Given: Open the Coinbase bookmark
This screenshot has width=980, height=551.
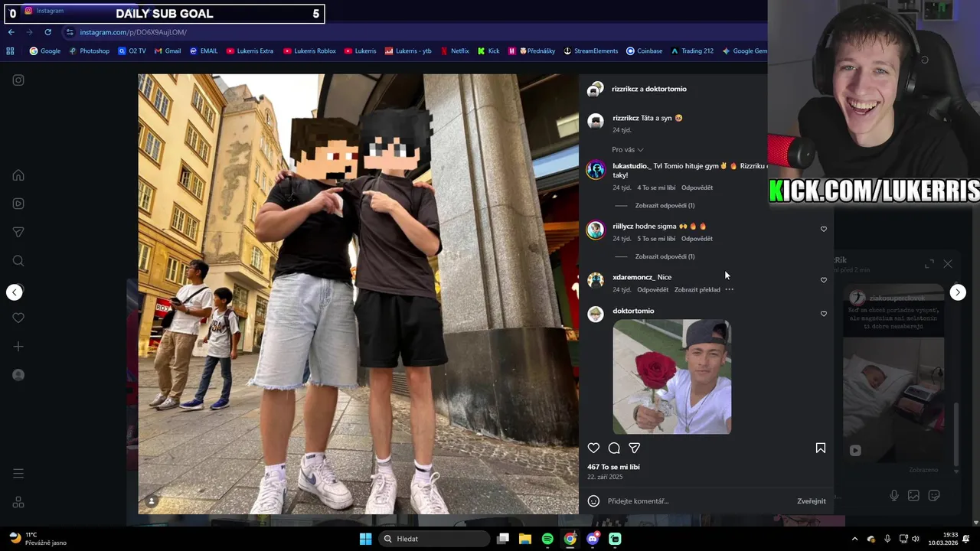Looking at the screenshot, I should (x=645, y=51).
